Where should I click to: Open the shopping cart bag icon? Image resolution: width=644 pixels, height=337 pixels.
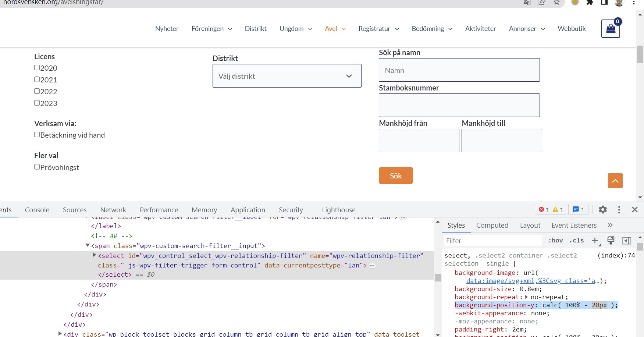[x=611, y=28]
